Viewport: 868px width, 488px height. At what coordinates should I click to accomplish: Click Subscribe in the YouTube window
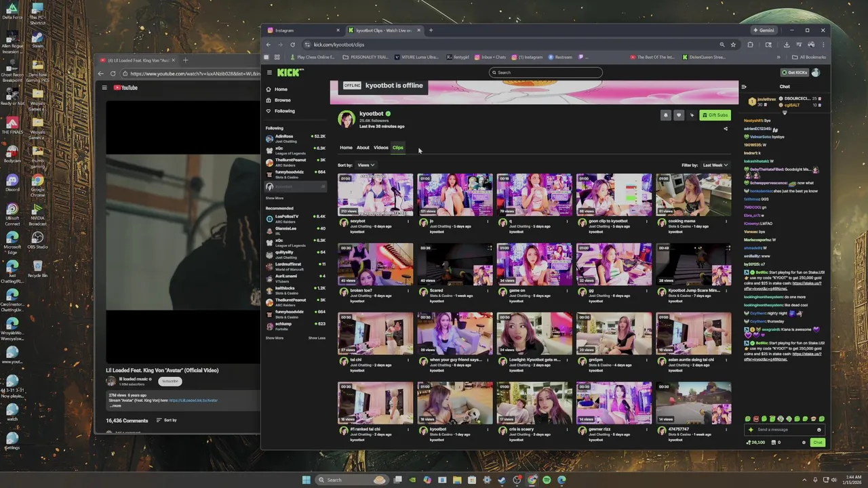click(x=170, y=381)
